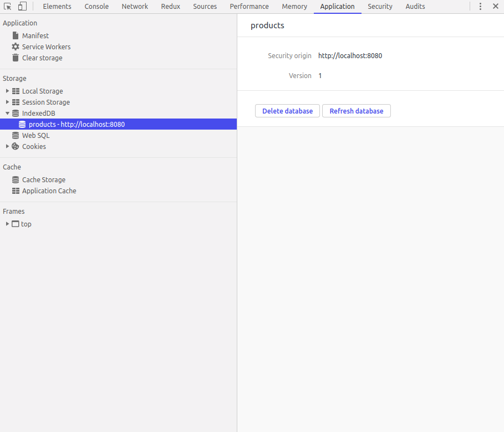Click the Web SQL database icon
504x432 pixels.
16,135
